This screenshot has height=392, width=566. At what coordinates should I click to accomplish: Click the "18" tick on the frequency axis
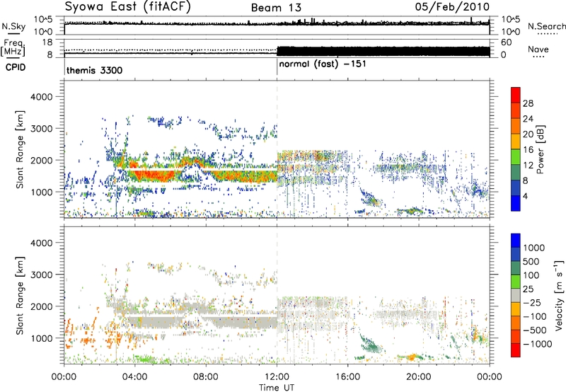tap(47, 42)
